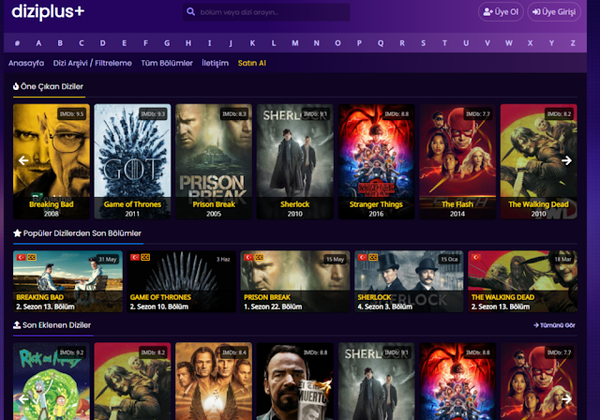The width and height of the screenshot is (600, 420).
Task: Open Dizi Arşivi / Filtreleme menu
Action: point(92,63)
